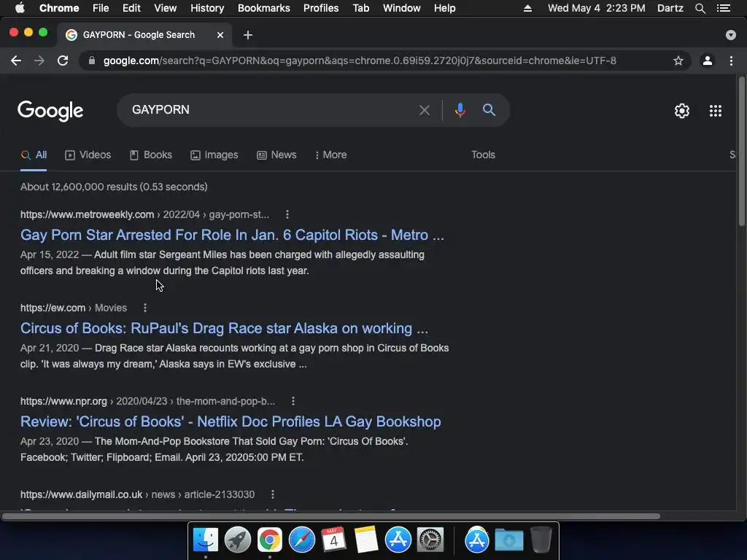Open System Preferences from the Dock
Screen dimensions: 747x560
430,540
